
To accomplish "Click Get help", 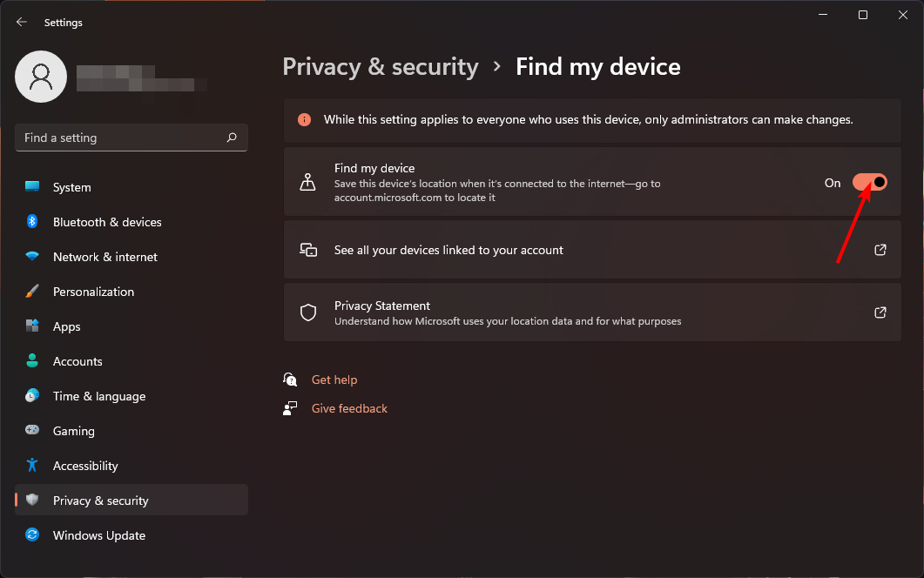I will 334,380.
